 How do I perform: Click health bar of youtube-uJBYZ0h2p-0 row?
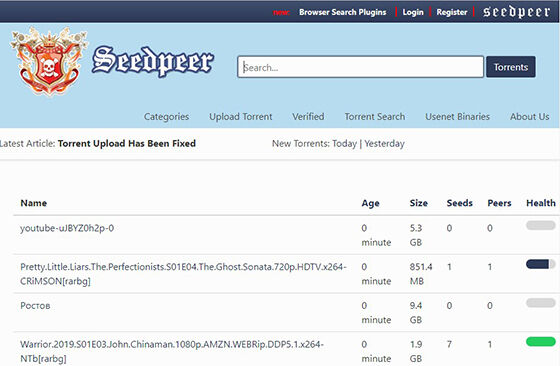(541, 225)
